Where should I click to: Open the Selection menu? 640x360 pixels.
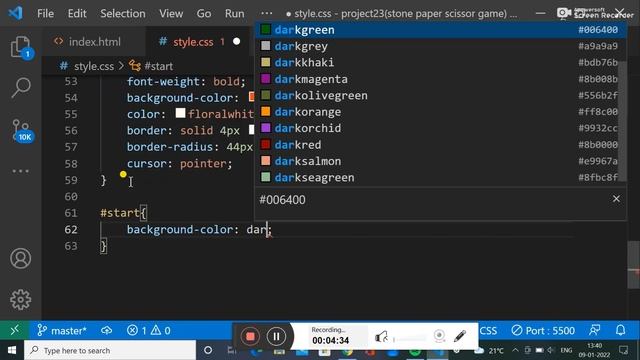(x=123, y=13)
